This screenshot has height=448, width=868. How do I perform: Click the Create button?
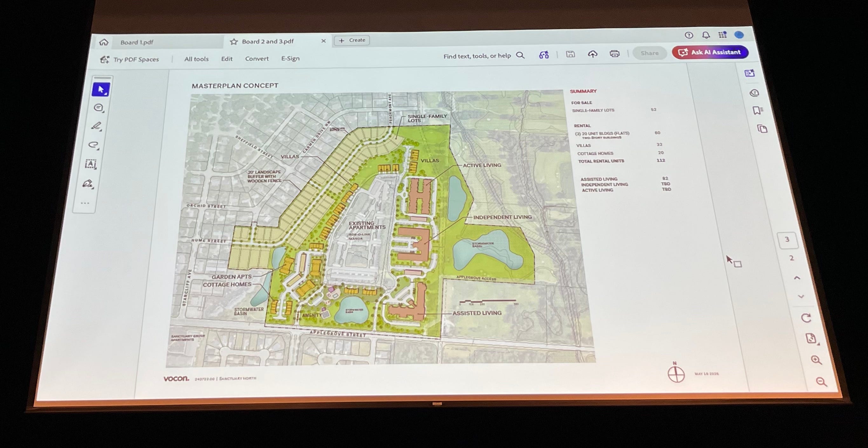coord(352,40)
